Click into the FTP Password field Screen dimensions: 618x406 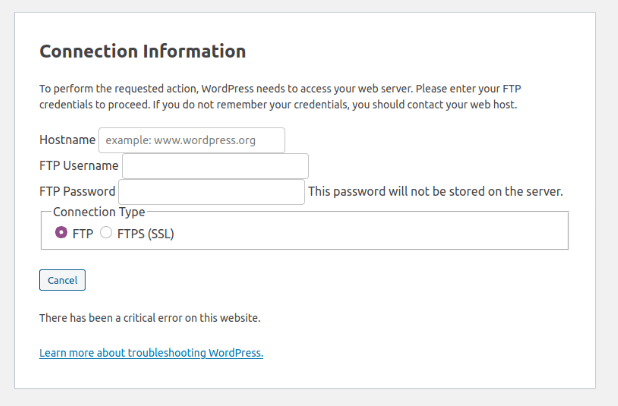[x=211, y=192]
